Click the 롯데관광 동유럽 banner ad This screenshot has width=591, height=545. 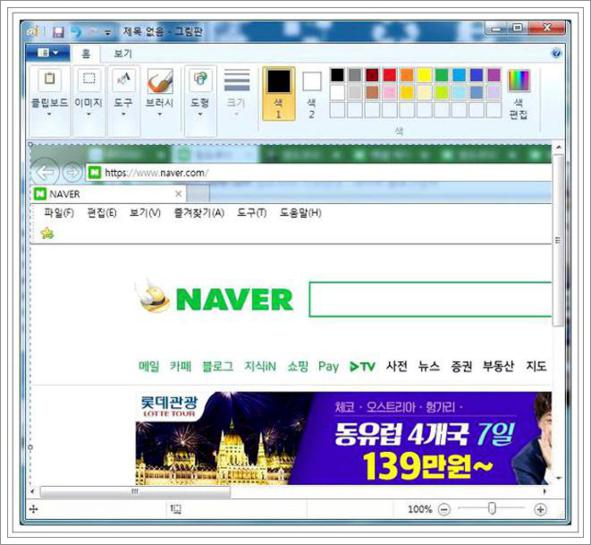pos(343,438)
